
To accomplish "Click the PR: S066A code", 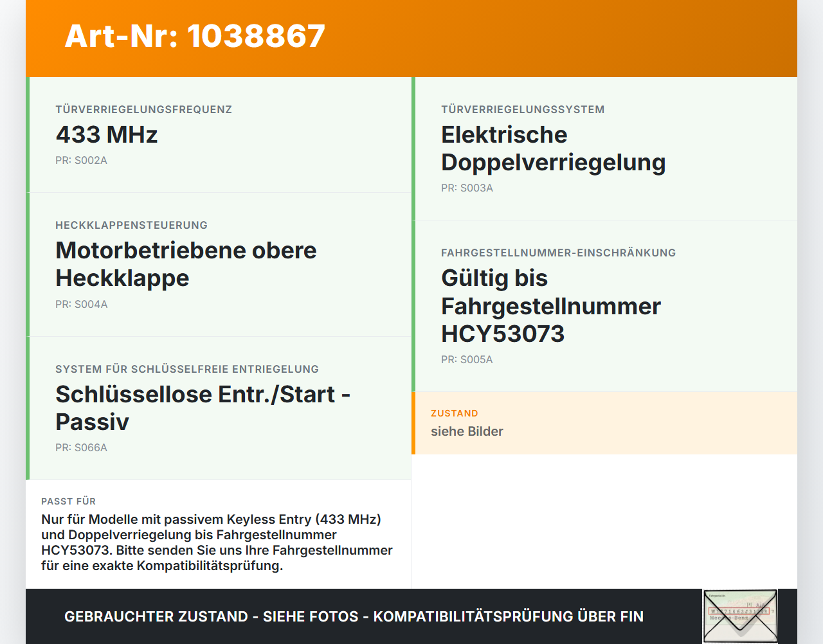I will [x=81, y=447].
